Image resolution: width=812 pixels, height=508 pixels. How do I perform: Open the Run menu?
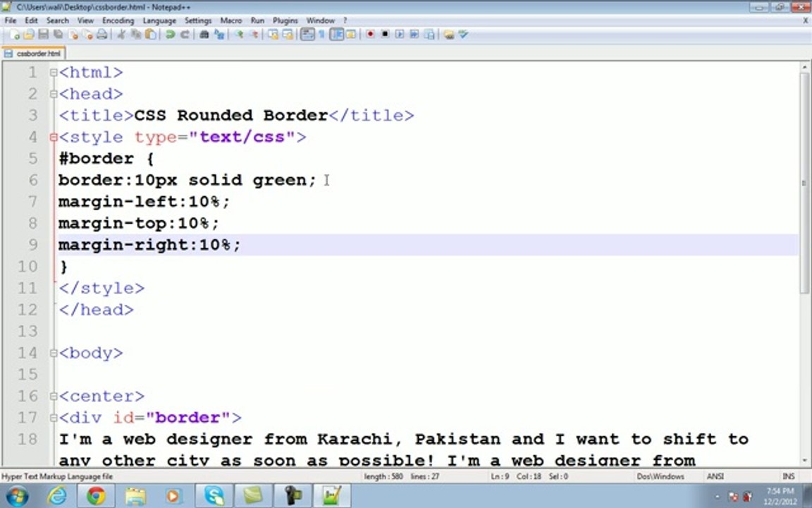pos(257,20)
